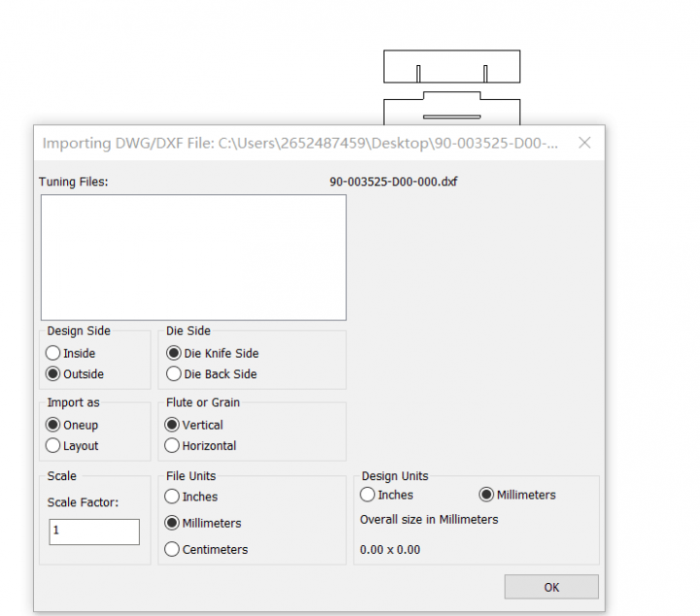Viewport: 700px width, 616px height.
Task: Select the Inside design side option
Action: [x=53, y=354]
